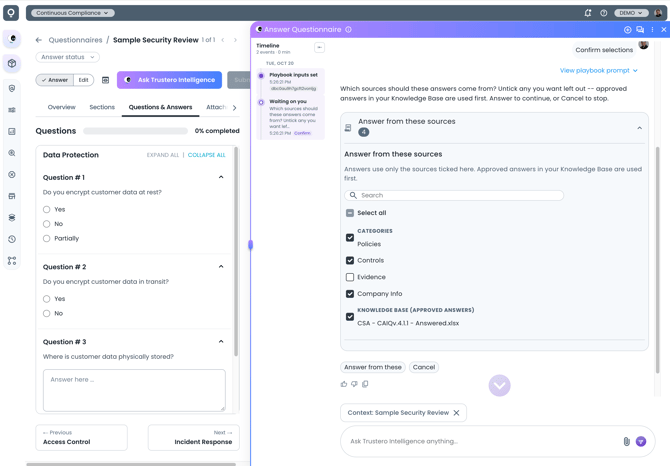670x466 pixels.
Task: Open the Questions & Answers tab
Action: (160, 107)
